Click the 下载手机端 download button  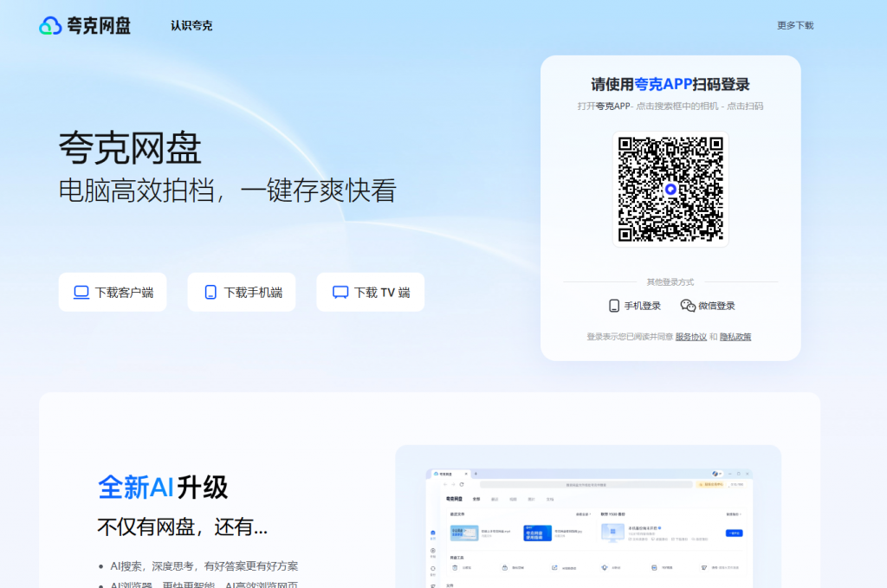pos(241,292)
